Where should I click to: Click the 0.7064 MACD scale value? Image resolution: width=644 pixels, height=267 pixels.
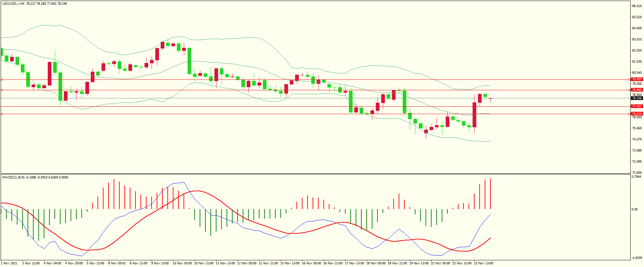(636, 177)
